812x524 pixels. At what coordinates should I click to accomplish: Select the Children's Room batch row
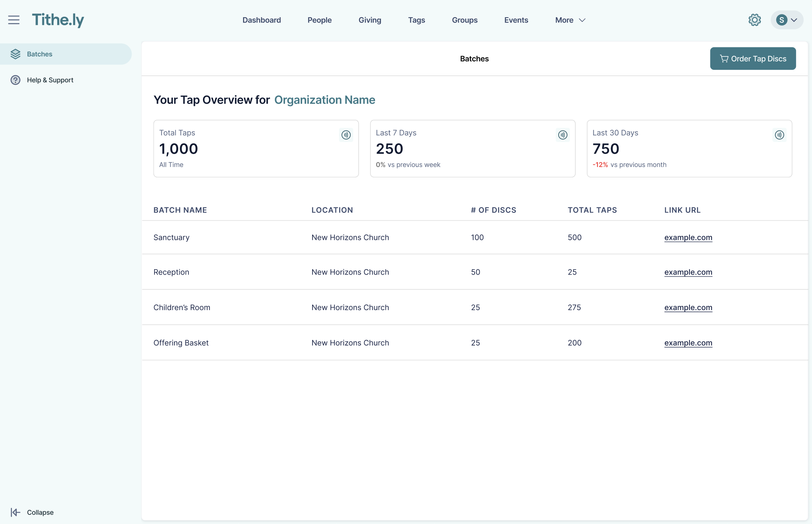coord(182,307)
